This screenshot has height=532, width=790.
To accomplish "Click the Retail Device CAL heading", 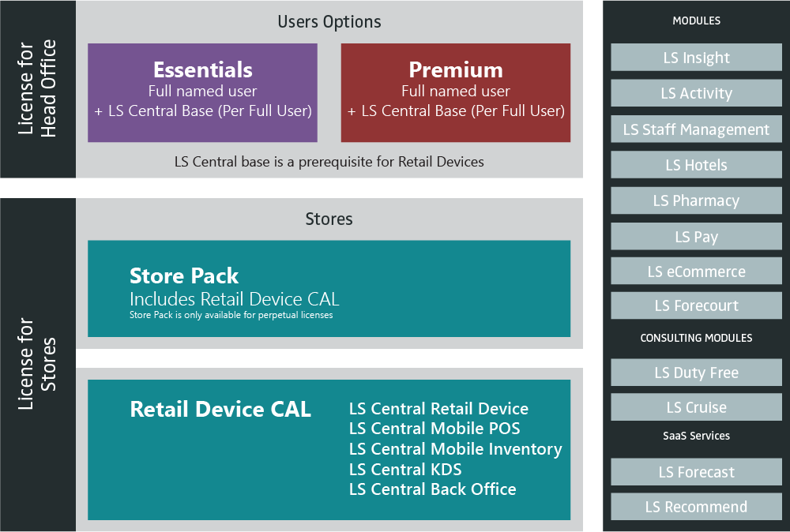I will (220, 409).
